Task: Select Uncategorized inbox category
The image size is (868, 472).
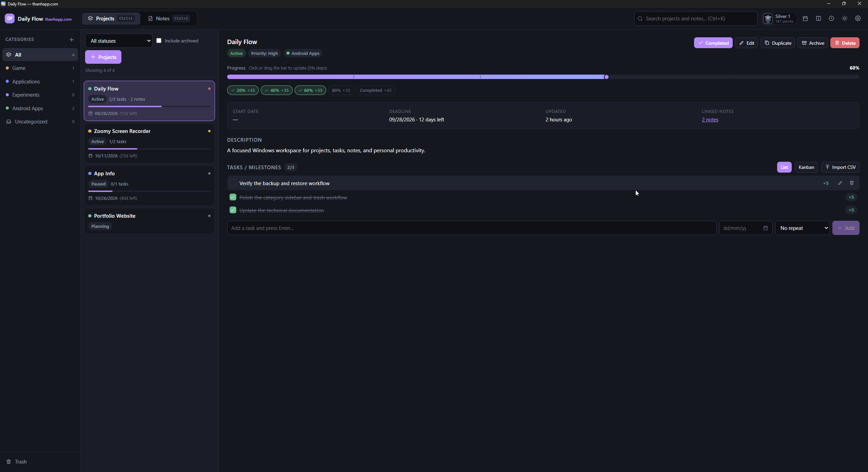Action: [40, 122]
